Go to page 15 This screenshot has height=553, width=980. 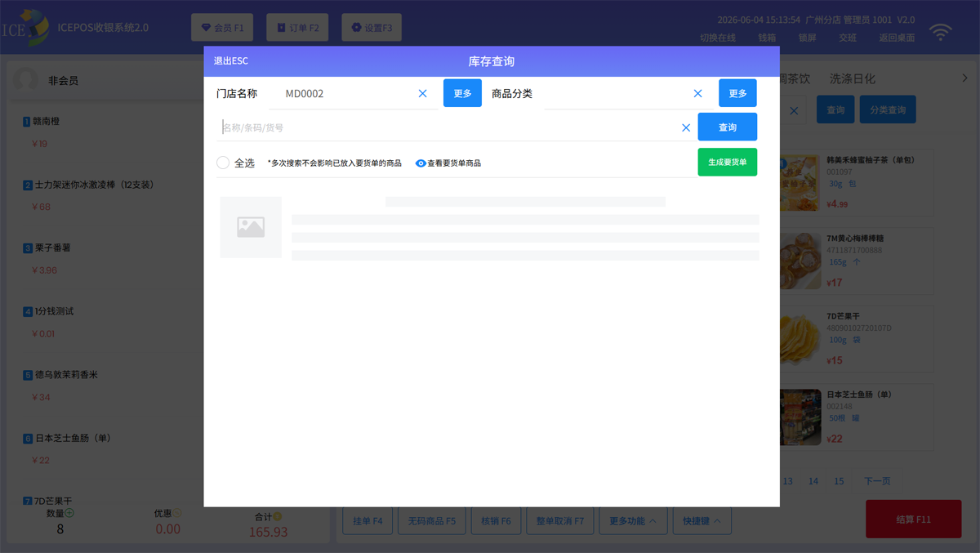click(x=839, y=481)
